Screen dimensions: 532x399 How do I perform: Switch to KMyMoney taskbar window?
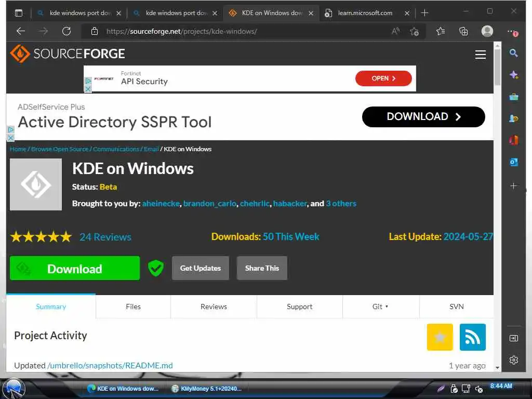coord(207,389)
